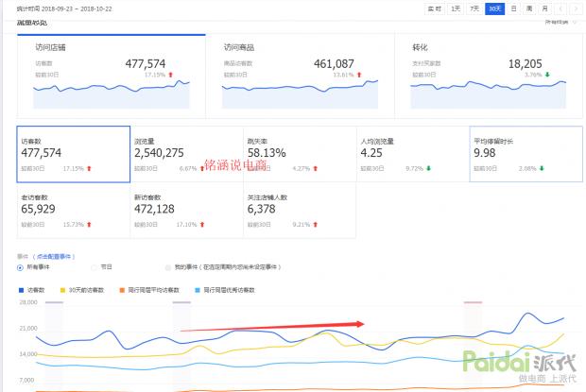This screenshot has width=586, height=392.
Task: Select the 平均停留时长 9.98 metric card
Action: [x=526, y=154]
